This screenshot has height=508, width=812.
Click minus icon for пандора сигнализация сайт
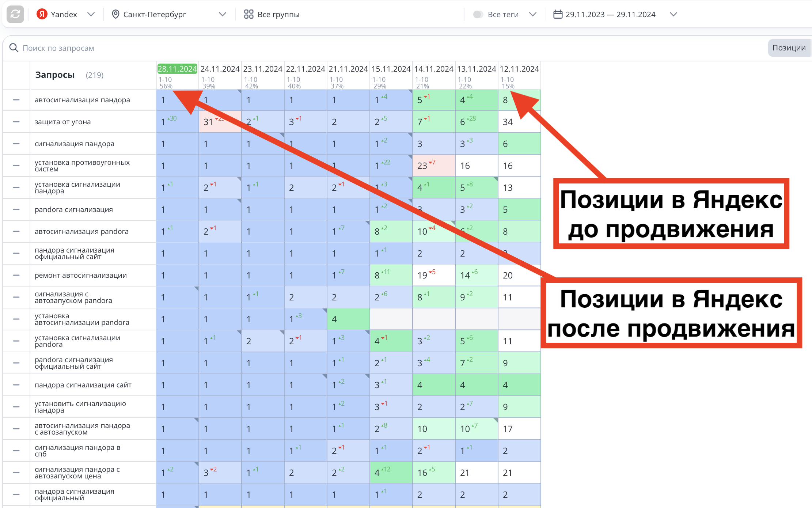coord(16,385)
